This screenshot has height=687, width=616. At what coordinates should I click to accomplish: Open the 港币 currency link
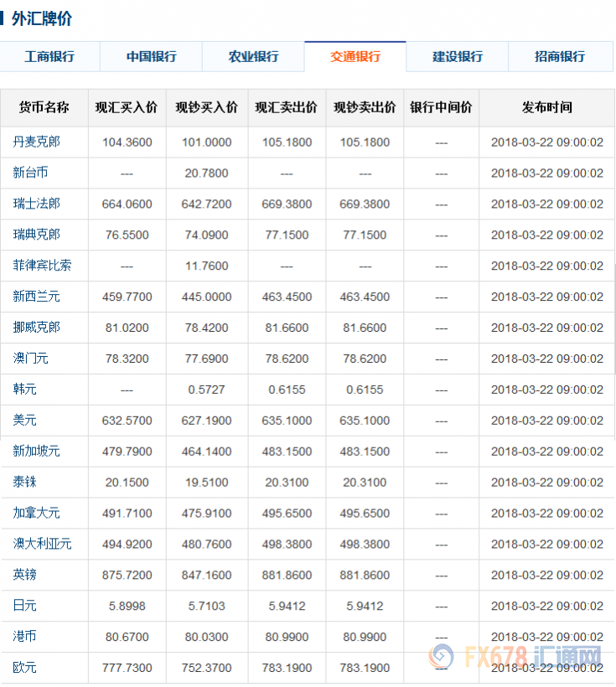click(24, 637)
